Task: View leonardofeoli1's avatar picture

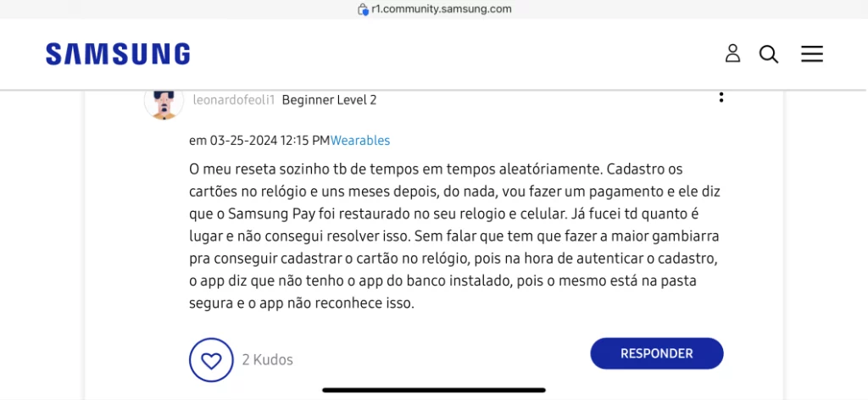Action: 164,103
